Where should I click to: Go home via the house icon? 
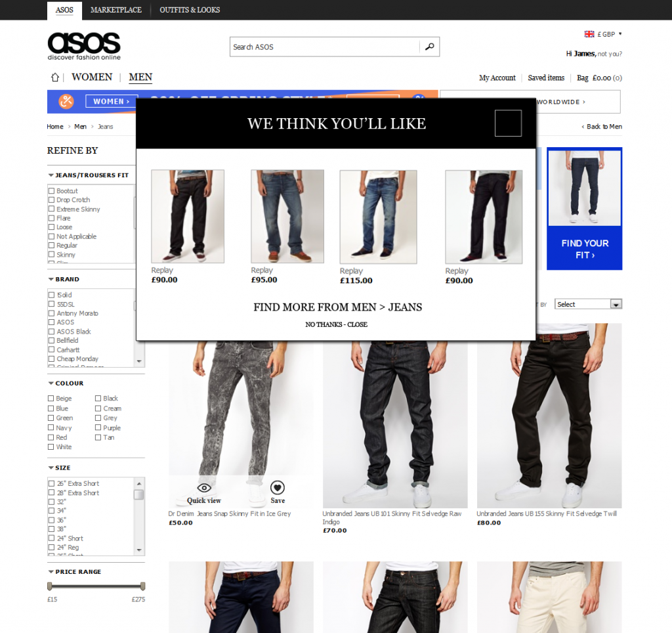click(x=55, y=77)
